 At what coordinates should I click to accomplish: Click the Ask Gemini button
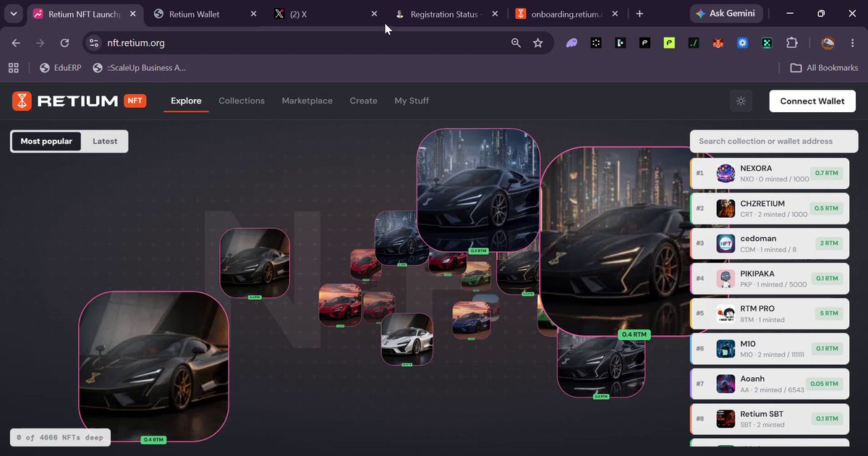tap(726, 14)
